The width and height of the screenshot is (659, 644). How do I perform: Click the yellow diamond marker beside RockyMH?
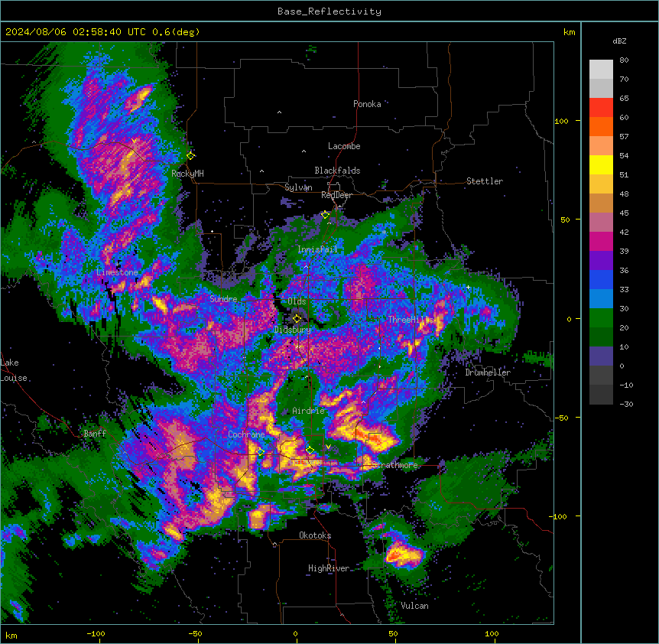pos(190,155)
